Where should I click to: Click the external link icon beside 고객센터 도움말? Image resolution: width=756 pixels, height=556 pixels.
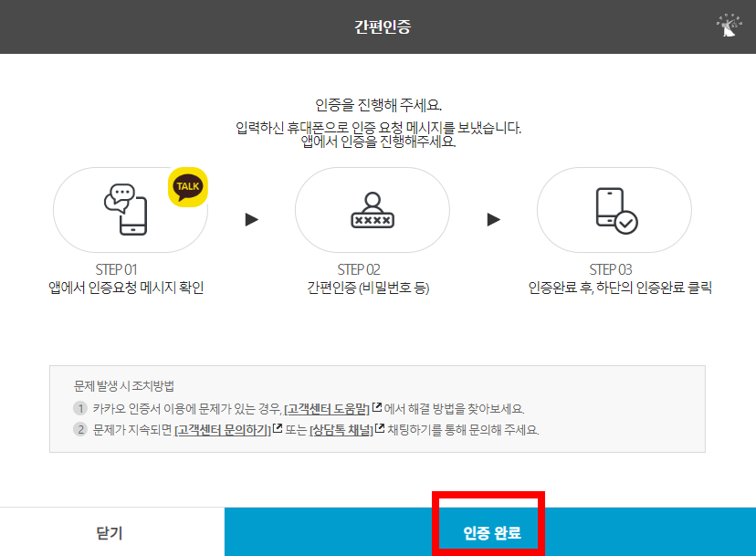[375, 404]
